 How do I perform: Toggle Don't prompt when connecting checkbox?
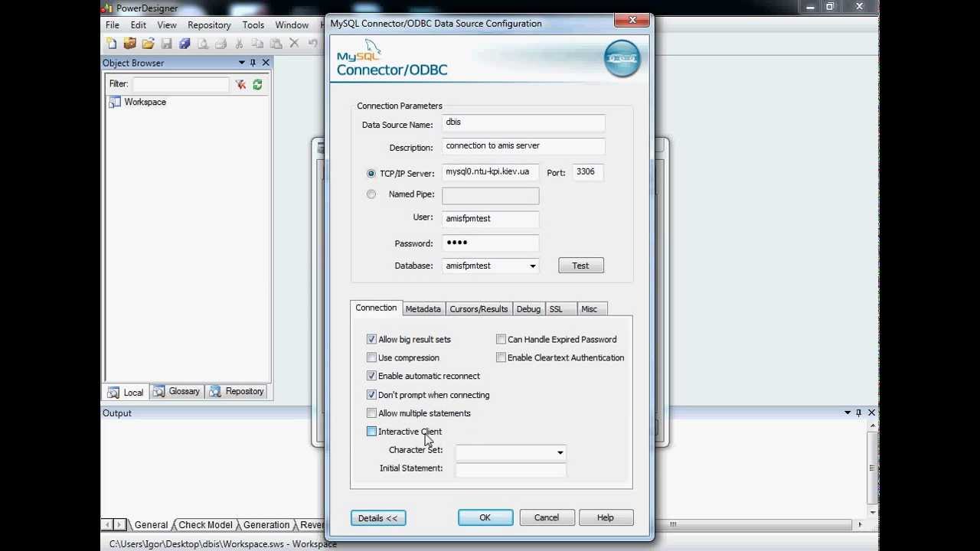(371, 395)
